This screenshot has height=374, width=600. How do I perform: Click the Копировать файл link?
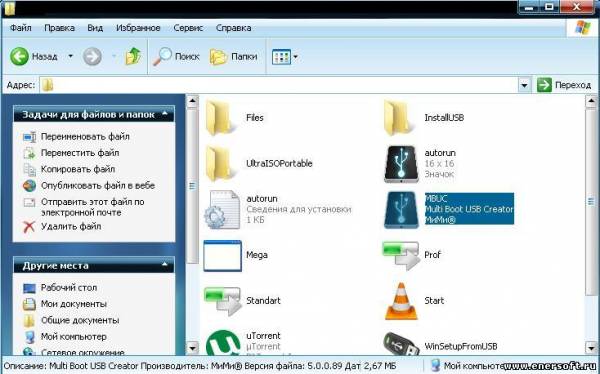point(78,169)
